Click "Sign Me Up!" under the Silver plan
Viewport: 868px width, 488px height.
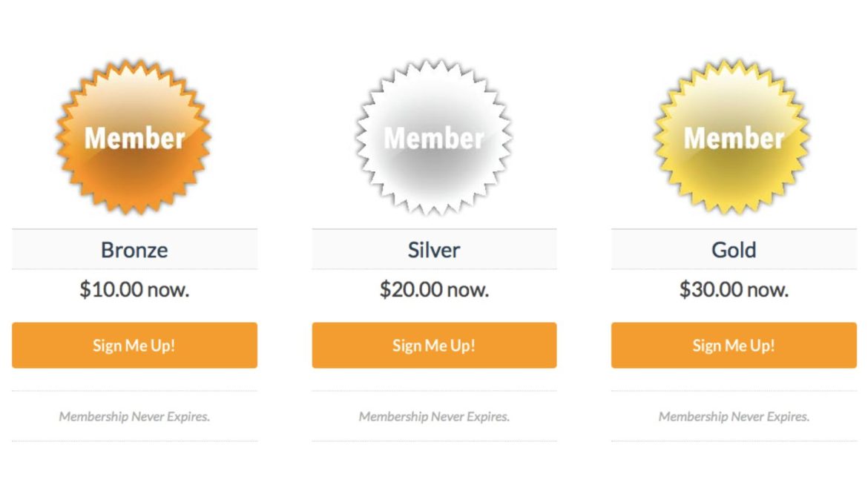coord(433,344)
